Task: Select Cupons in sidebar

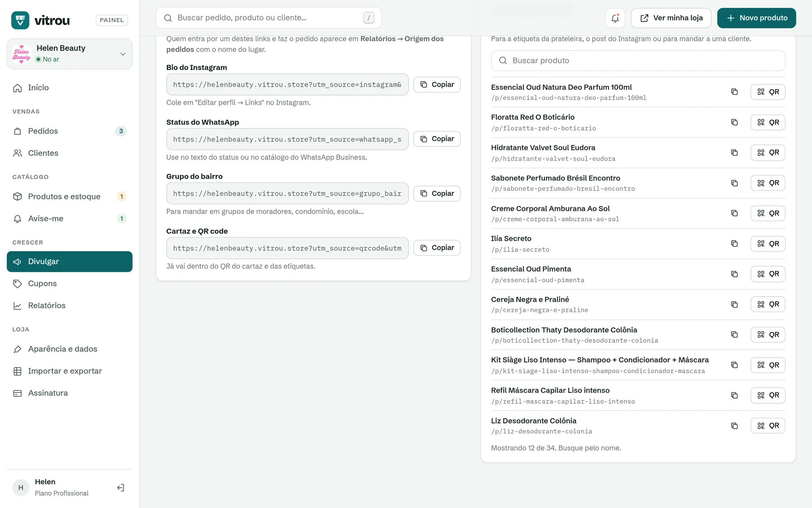Action: click(69, 284)
